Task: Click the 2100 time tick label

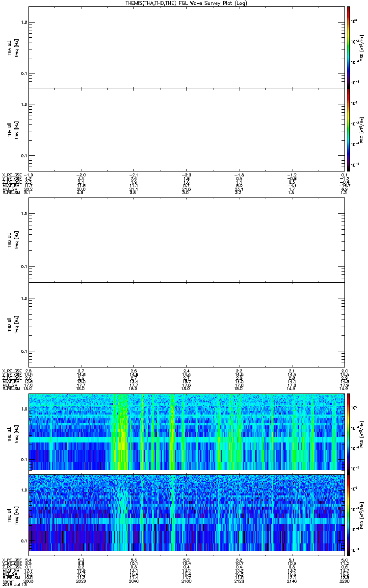Action: [x=186, y=581]
